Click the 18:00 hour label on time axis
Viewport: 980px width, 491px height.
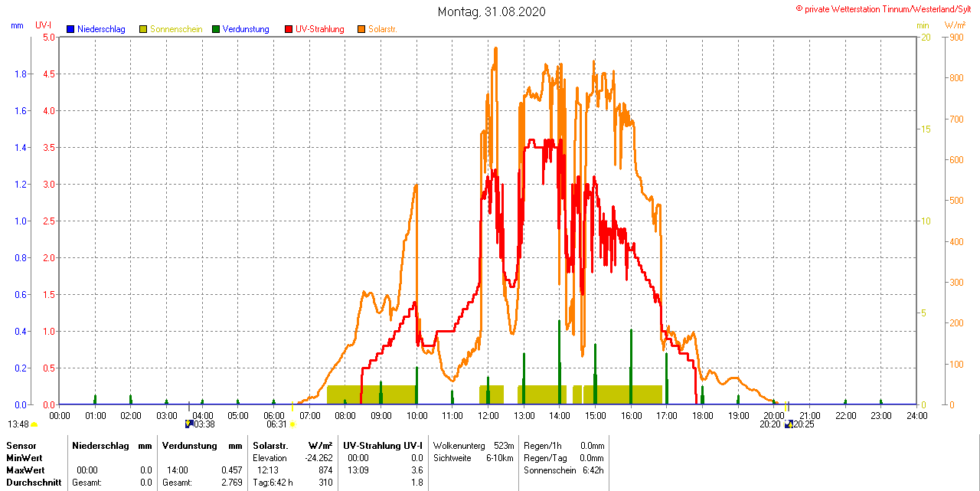pos(703,415)
